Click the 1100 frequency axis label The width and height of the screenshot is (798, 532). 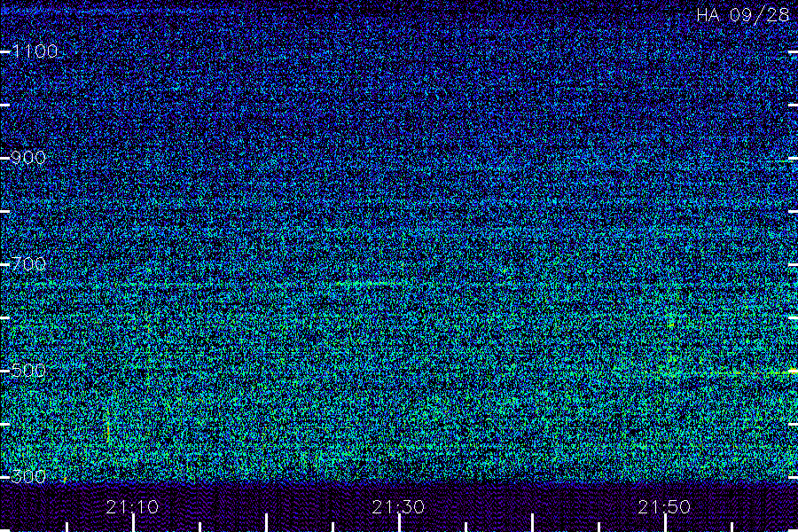click(35, 51)
